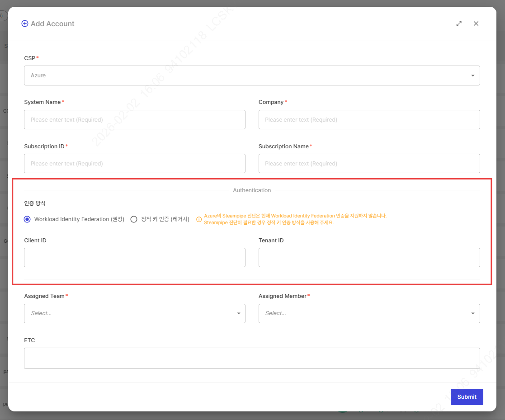This screenshot has width=505, height=420.
Task: Open the Assigned Member select dropdown
Action: click(369, 313)
